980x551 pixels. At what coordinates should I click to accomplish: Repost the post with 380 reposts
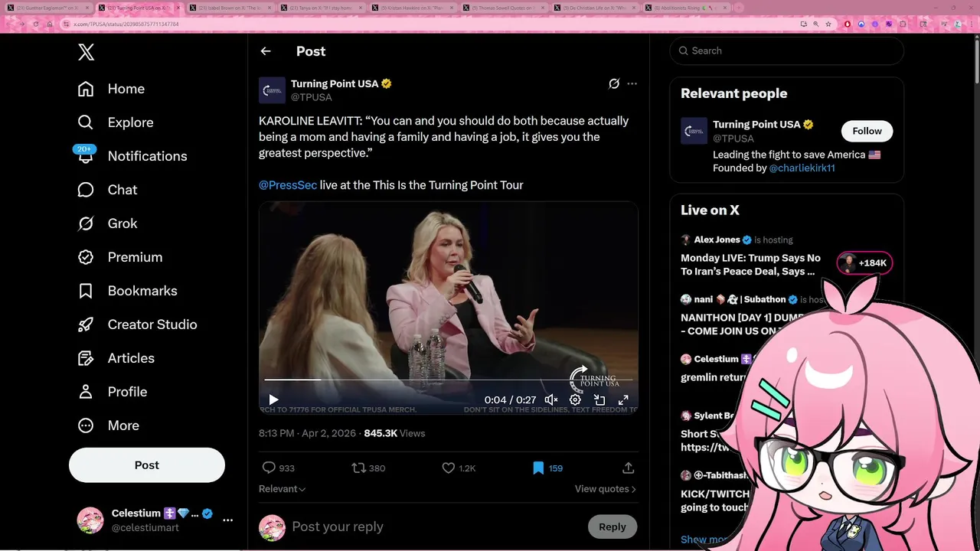point(368,468)
